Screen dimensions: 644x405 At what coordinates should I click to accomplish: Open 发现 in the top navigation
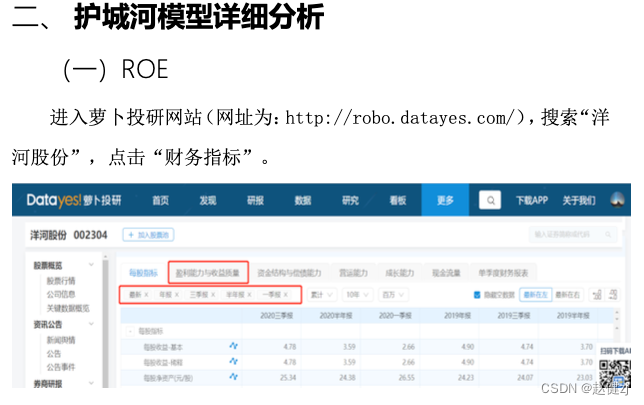[x=208, y=200]
